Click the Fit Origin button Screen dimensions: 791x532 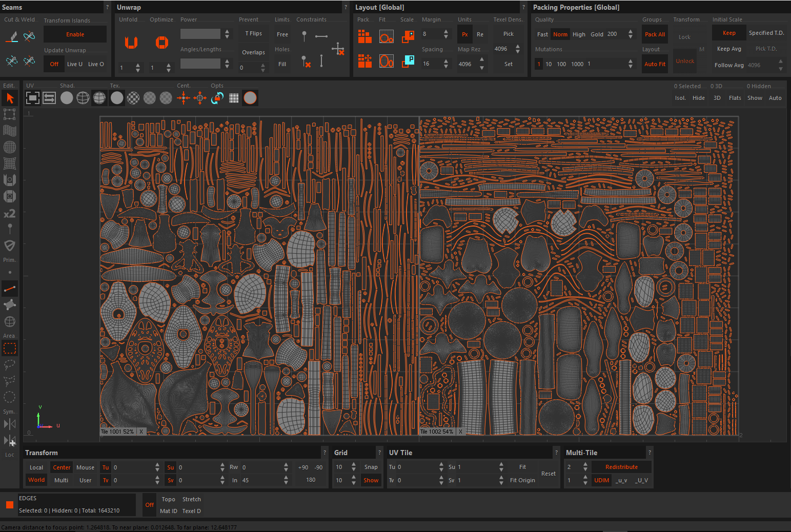522,480
